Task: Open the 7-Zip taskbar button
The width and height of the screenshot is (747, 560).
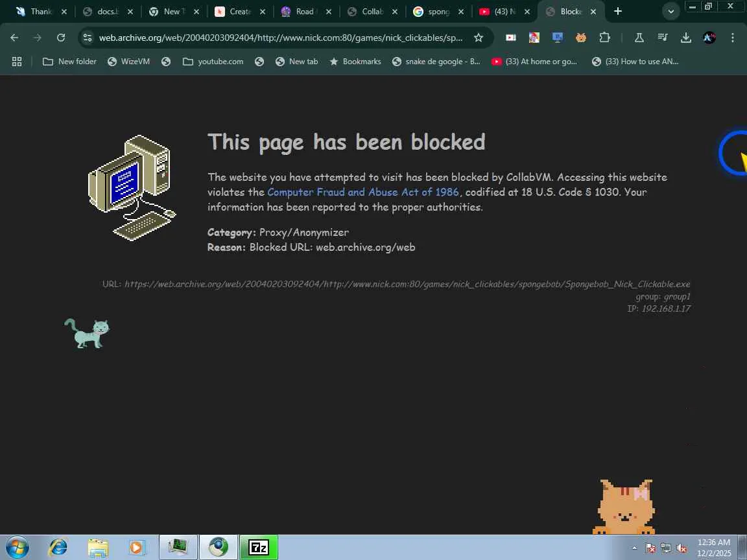Action: [259, 547]
